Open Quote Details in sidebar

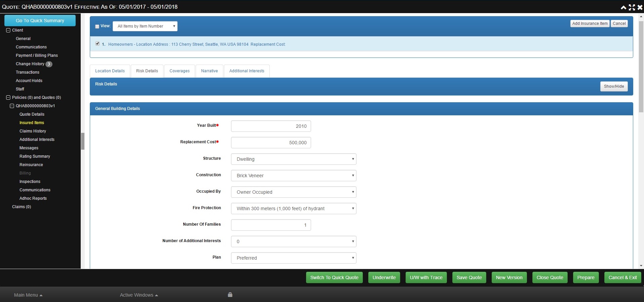pyautogui.click(x=32, y=114)
